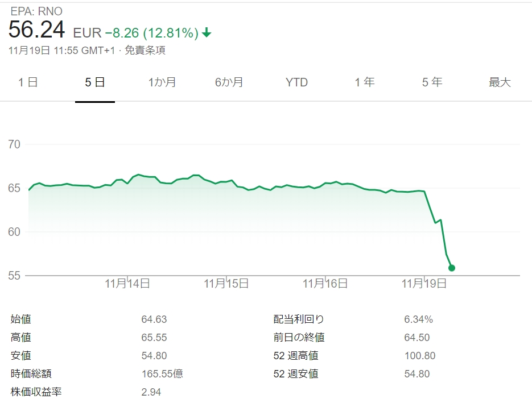532x403 pixels.
Task: Switch to the 6か月 chart tab
Action: 229,82
